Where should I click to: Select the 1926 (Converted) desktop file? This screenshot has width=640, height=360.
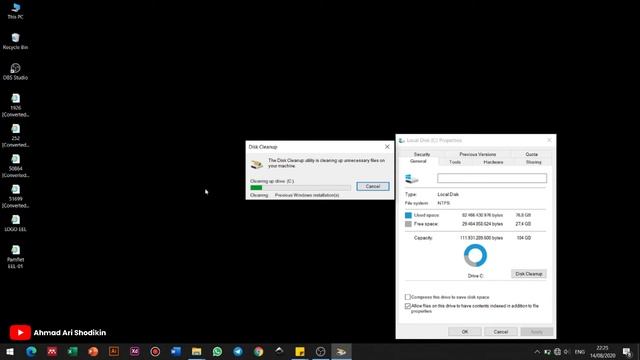(x=15, y=105)
